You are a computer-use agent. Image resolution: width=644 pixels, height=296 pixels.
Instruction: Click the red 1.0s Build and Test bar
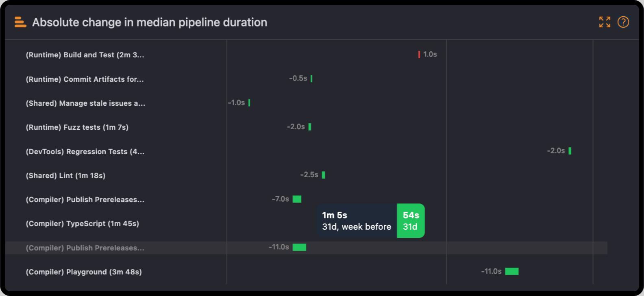419,54
